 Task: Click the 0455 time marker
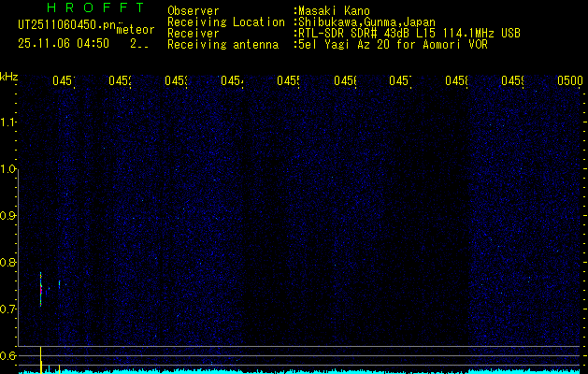click(x=288, y=80)
